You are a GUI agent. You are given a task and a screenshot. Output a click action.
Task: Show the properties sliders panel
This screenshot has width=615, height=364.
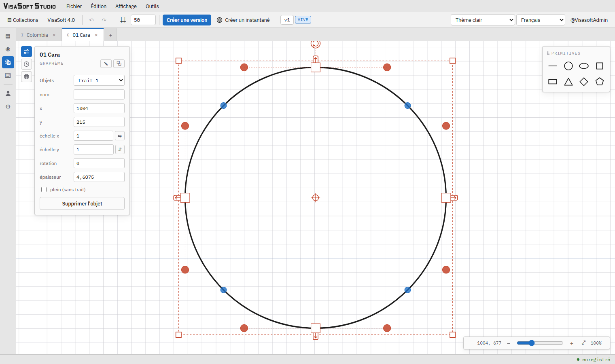[x=26, y=51]
